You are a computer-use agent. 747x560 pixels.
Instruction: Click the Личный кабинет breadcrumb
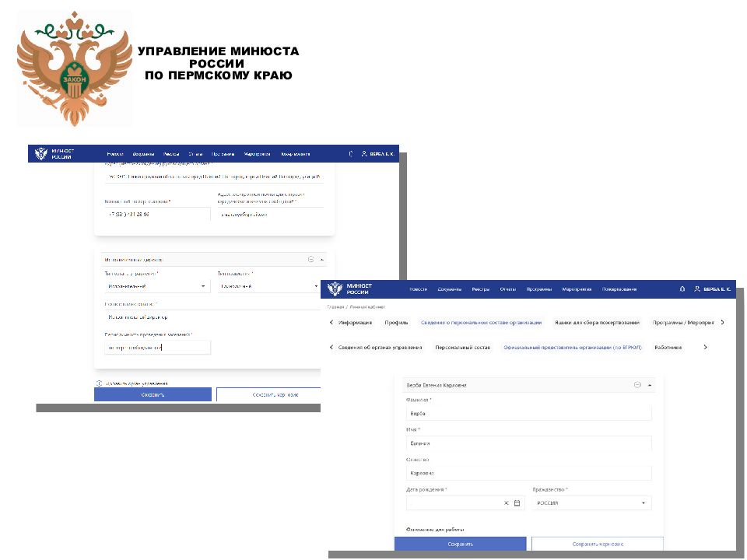coord(367,306)
